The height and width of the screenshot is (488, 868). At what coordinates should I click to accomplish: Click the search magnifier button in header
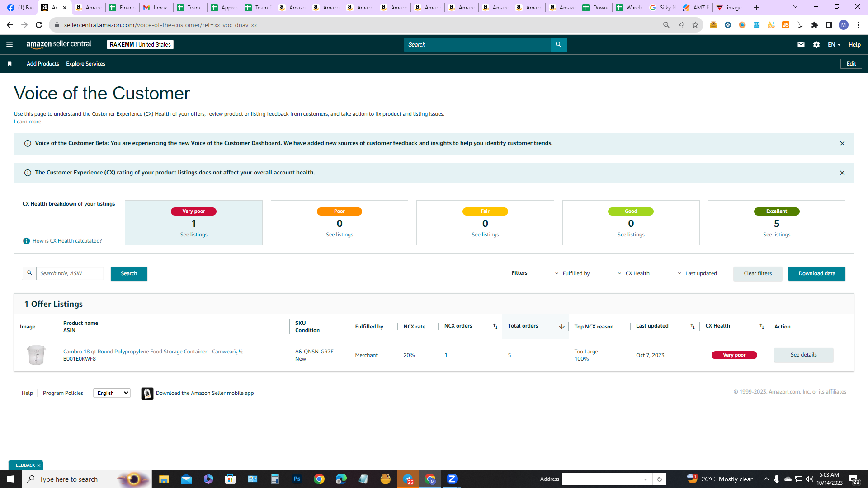[558, 44]
